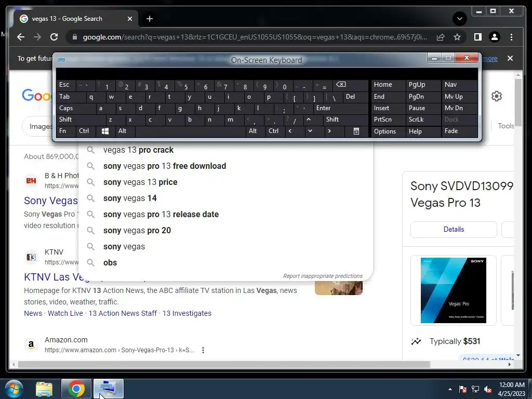Open a new Chrome tab
Viewport: 532px width, 399px height.
coord(149,19)
